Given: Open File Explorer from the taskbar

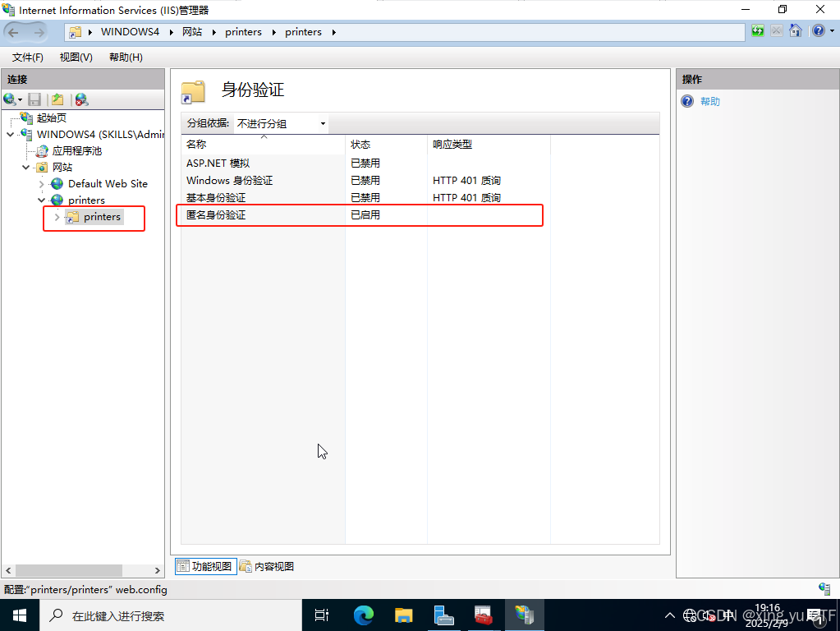Looking at the screenshot, I should point(403,615).
